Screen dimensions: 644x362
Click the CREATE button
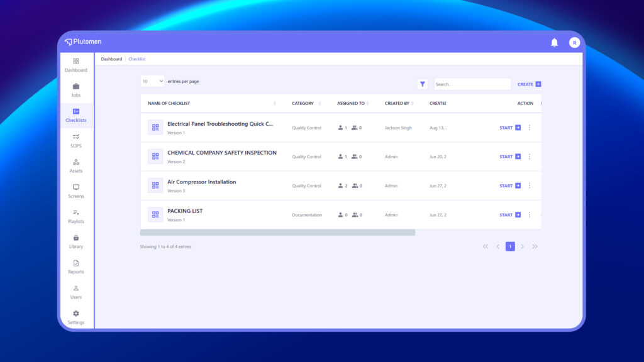coord(529,84)
